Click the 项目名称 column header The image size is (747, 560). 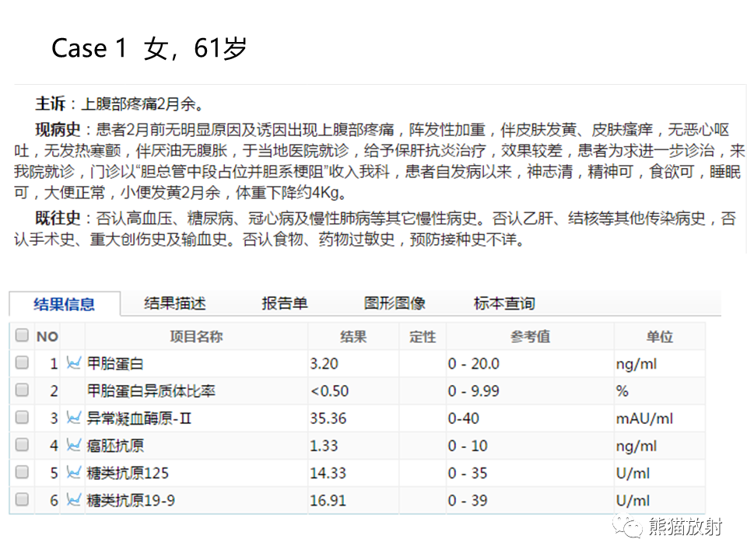pyautogui.click(x=196, y=337)
